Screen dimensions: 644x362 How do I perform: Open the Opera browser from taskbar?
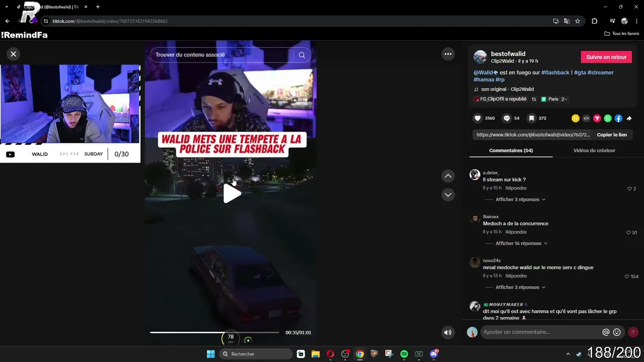pos(330,354)
